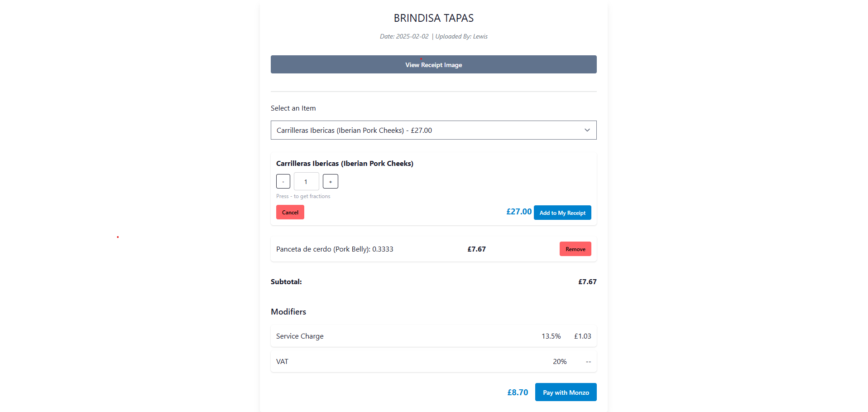Screen dimensions: 868x412
Task: Click the Modifiers section heading
Action: pos(288,312)
